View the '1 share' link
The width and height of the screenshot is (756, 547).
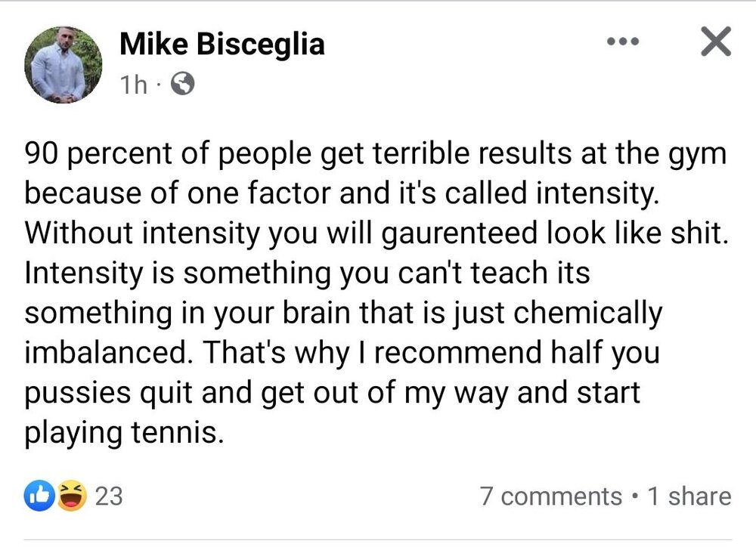689,496
